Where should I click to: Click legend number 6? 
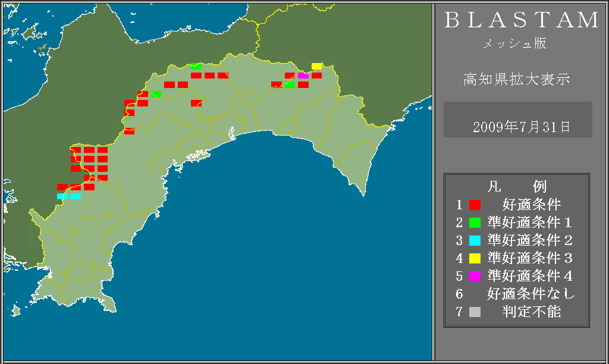click(460, 294)
